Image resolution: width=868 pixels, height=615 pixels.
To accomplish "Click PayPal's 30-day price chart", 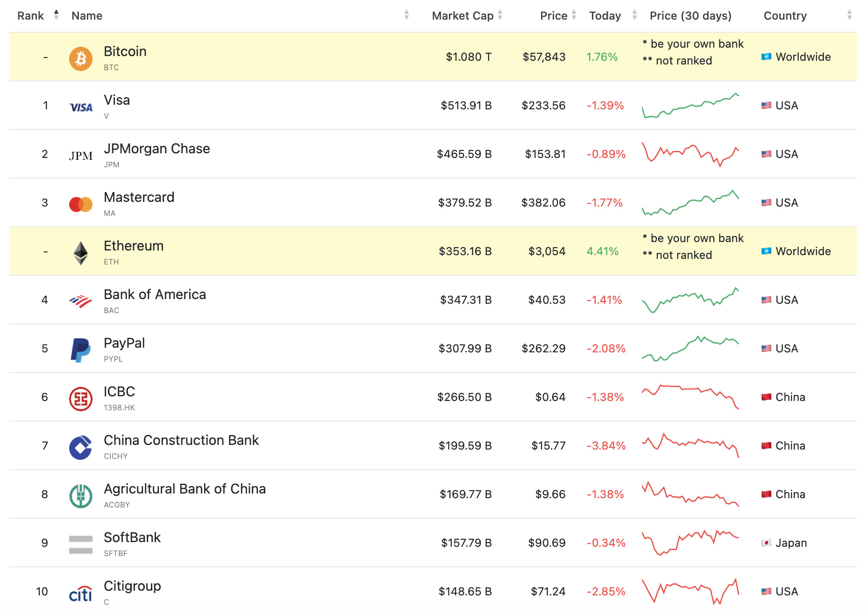I will tap(690, 349).
